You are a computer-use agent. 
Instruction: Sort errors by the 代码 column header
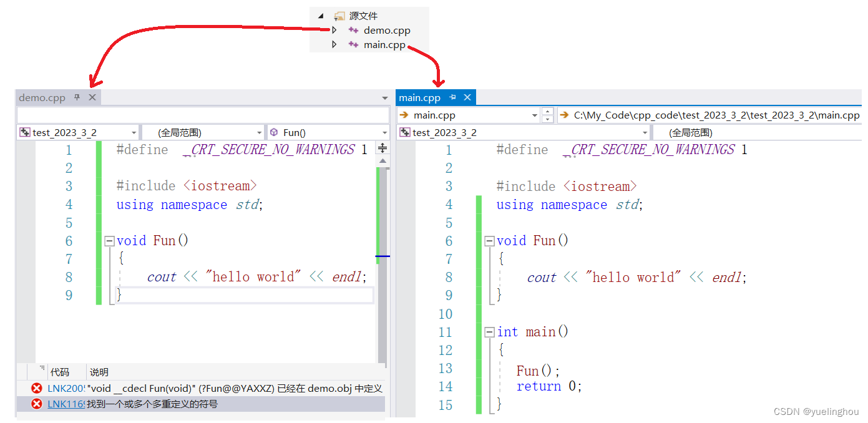(60, 372)
